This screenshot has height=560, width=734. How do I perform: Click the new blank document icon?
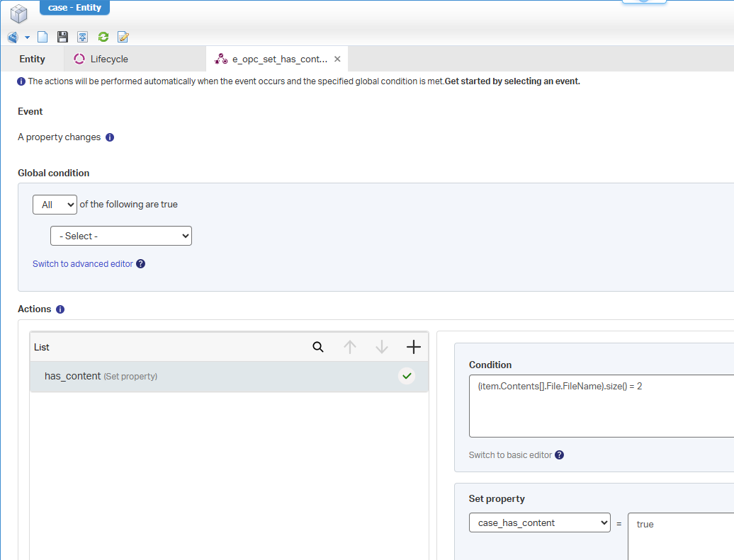click(x=43, y=37)
